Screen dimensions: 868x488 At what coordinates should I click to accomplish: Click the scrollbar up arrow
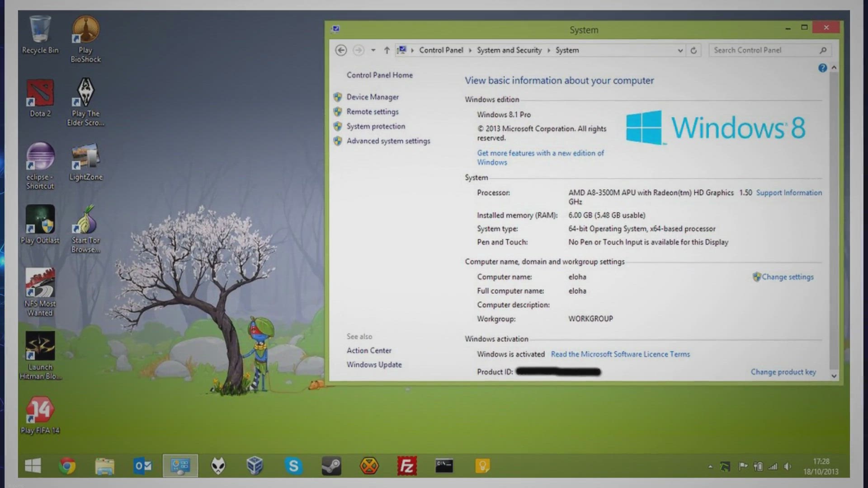click(834, 67)
